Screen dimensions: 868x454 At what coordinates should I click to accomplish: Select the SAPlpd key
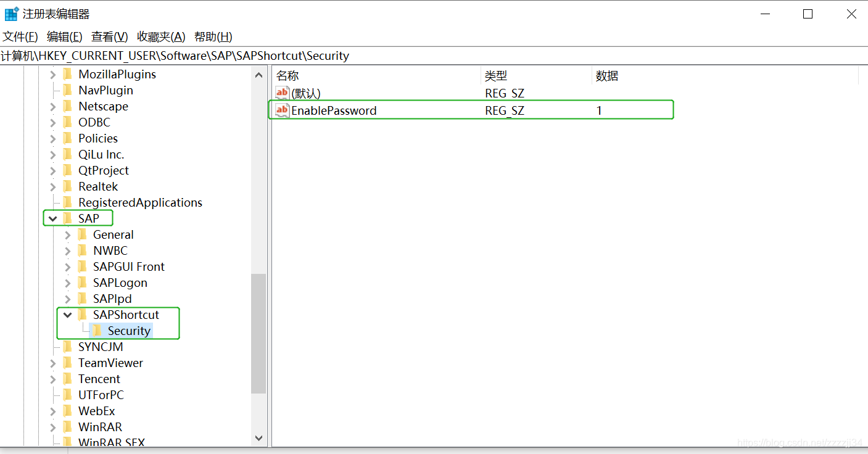[x=112, y=299]
